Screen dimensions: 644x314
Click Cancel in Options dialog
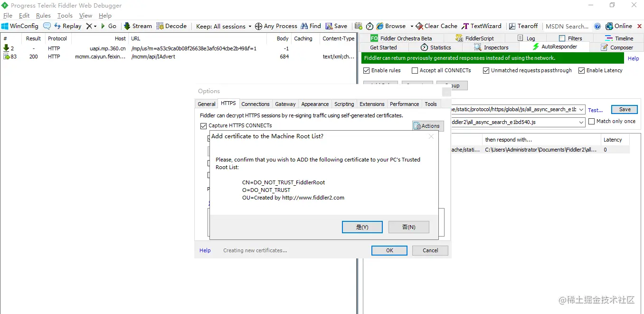[430, 250]
